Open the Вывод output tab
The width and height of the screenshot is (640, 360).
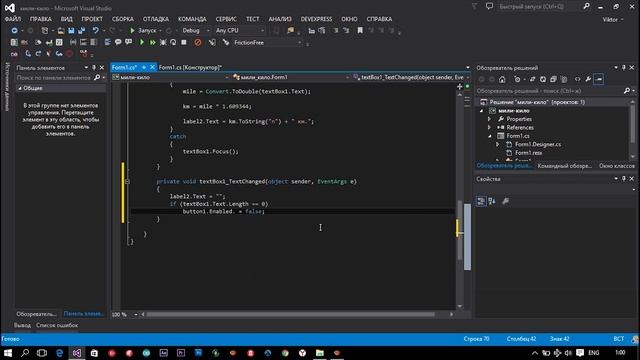pyautogui.click(x=22, y=325)
